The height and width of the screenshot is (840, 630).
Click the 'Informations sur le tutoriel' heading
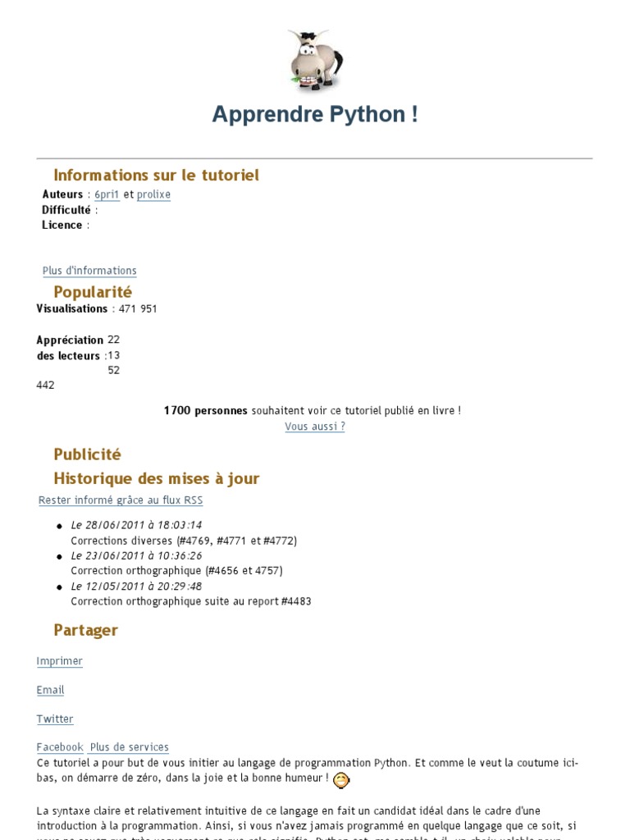156,175
